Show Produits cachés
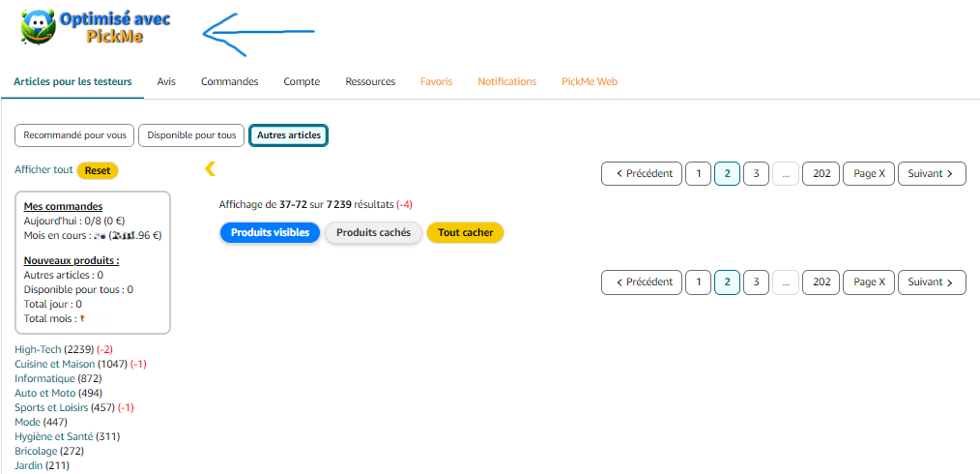Screen dimensions: 980x474 click(373, 232)
